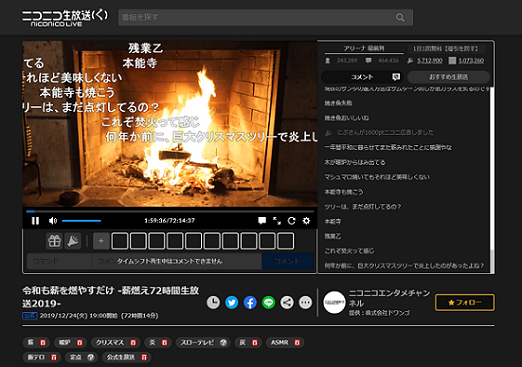The width and height of the screenshot is (522, 367).
Task: Click the search magnifier icon
Action: pos(400,17)
